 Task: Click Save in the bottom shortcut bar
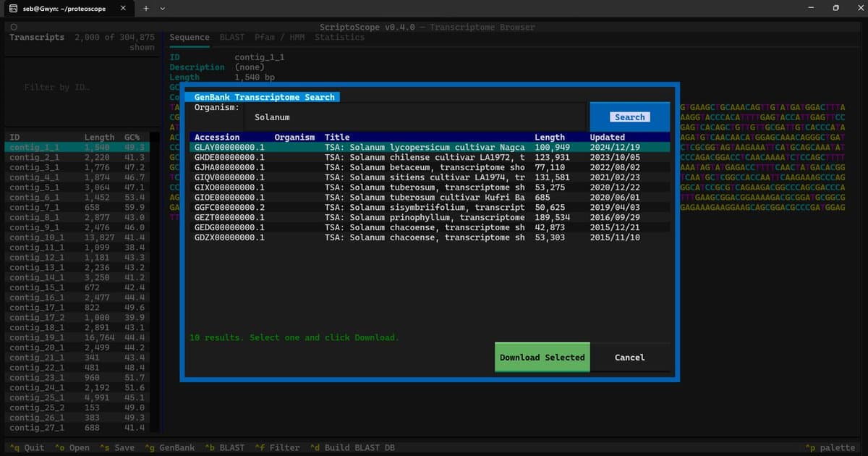click(118, 447)
